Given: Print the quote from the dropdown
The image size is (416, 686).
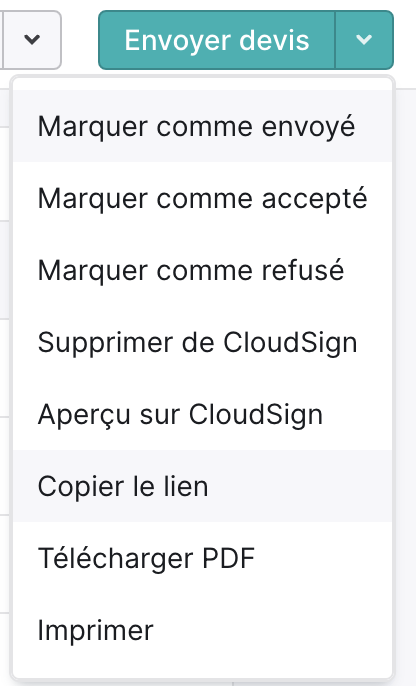Looking at the screenshot, I should coord(203,630).
